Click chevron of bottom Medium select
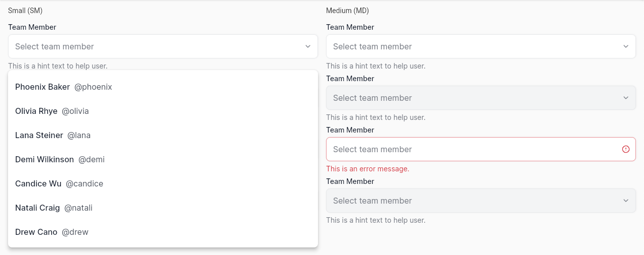This screenshot has width=644, height=255. click(626, 201)
